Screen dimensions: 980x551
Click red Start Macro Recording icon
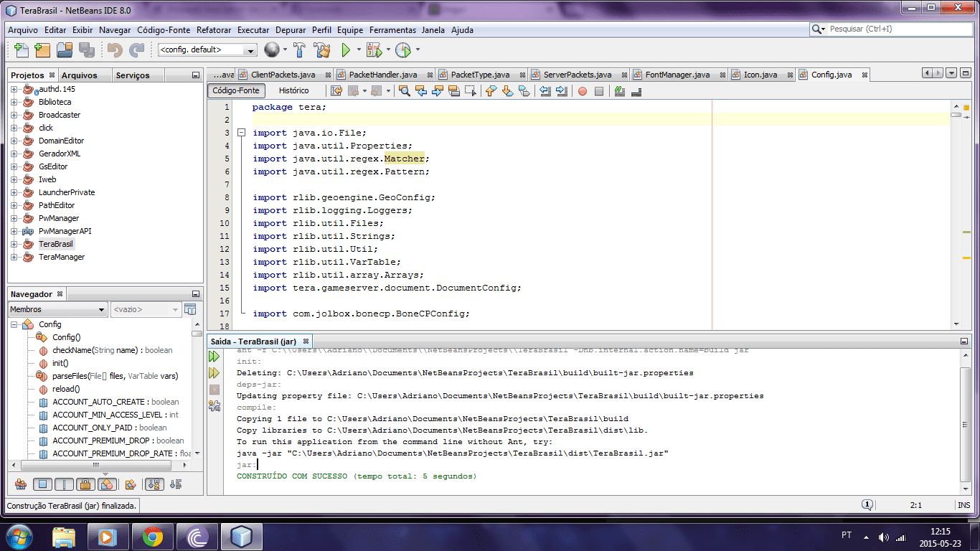point(583,91)
